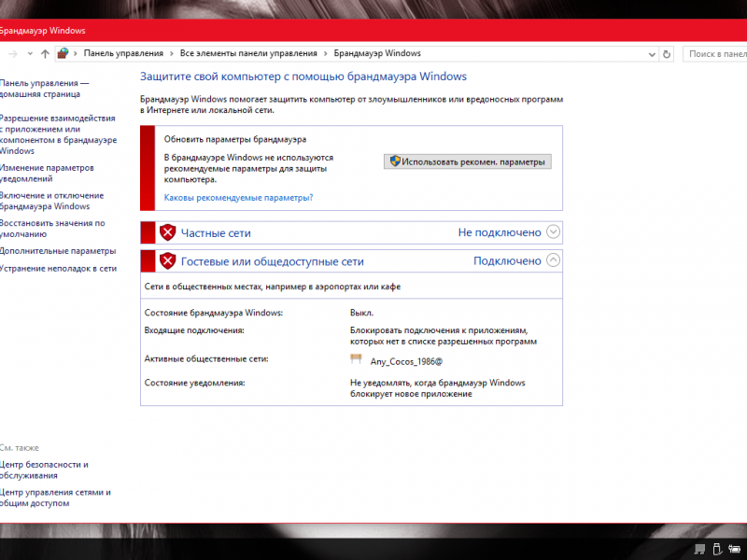Click the chevron right after the firewall icon
The height and width of the screenshot is (560, 747).
(x=76, y=54)
